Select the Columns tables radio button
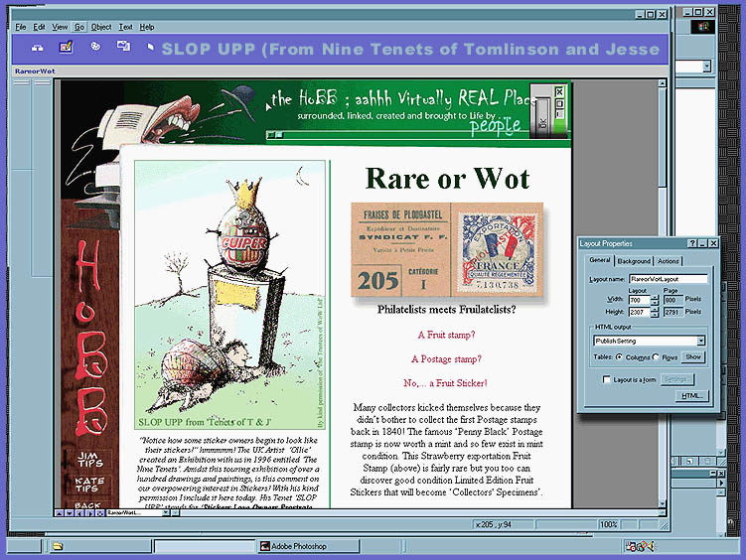The width and height of the screenshot is (746, 560). point(620,356)
